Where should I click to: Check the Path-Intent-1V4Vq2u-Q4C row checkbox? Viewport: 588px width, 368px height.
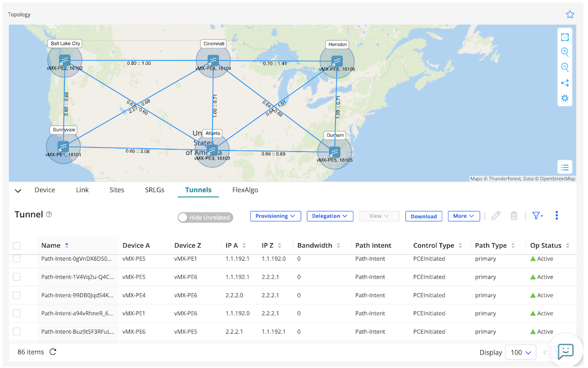point(16,277)
